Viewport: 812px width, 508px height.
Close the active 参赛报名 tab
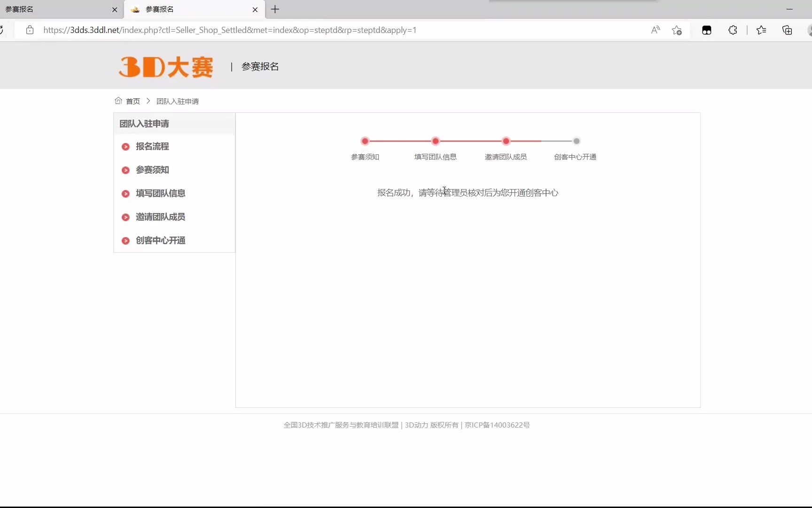coord(255,9)
